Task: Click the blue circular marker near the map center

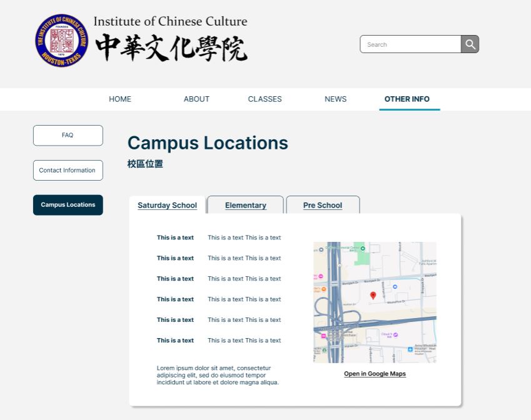Action: tap(395, 287)
